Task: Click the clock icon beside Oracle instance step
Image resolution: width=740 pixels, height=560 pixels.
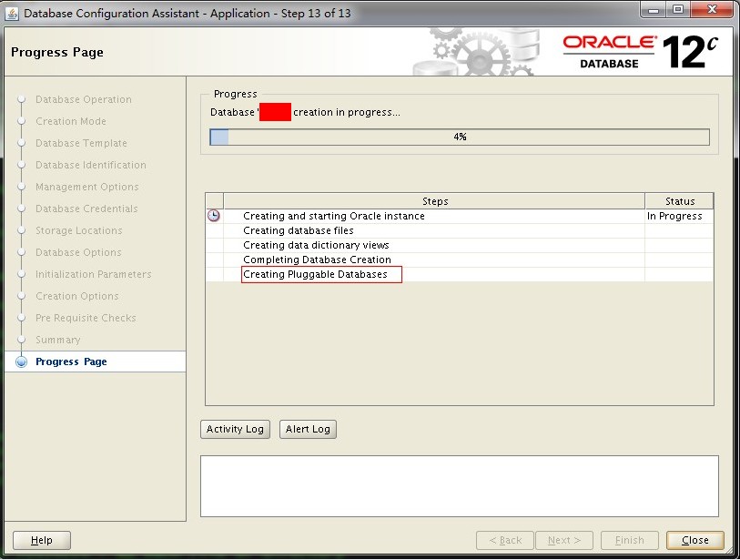Action: 214,216
